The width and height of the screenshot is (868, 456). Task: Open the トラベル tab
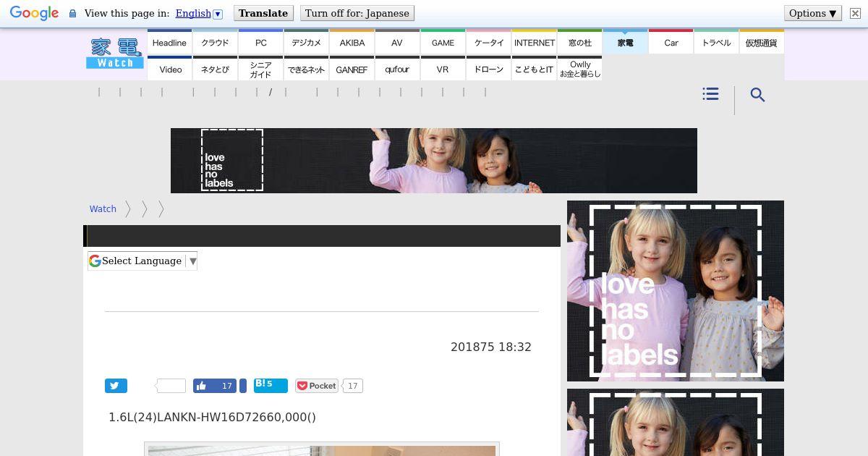716,42
